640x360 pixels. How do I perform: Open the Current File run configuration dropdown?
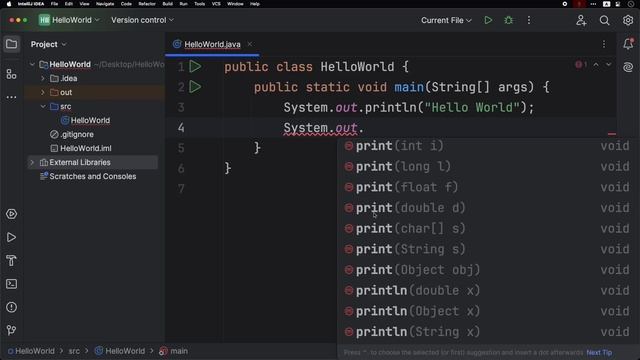pyautogui.click(x=446, y=20)
